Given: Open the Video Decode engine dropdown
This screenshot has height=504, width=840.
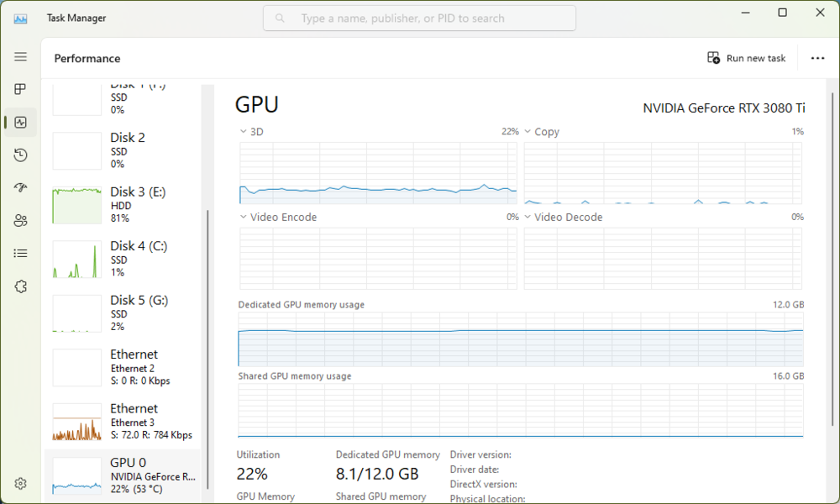Looking at the screenshot, I should [528, 217].
